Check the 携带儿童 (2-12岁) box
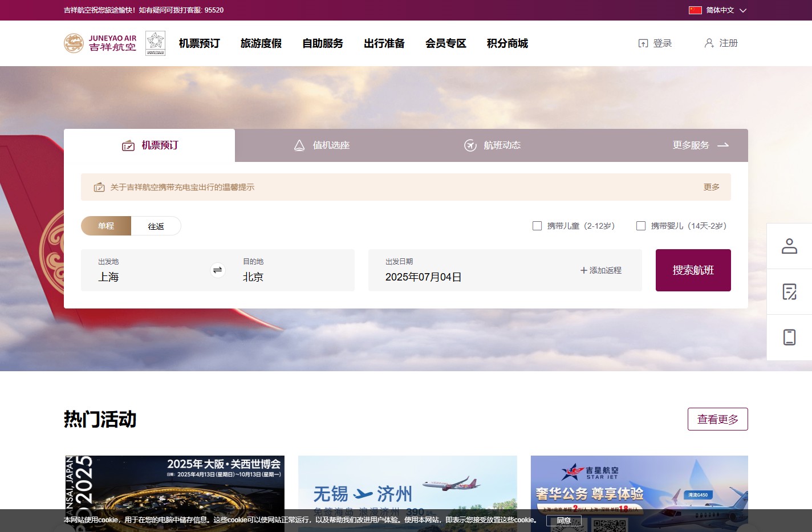The height and width of the screenshot is (532, 812). [x=537, y=226]
